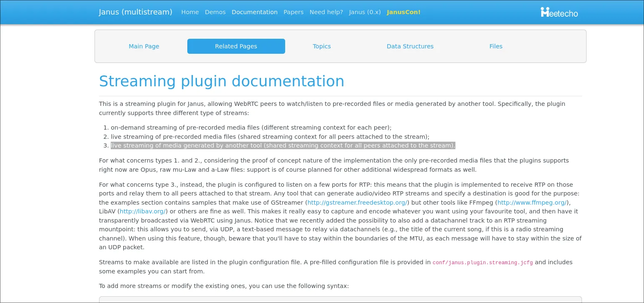644x303 pixels.
Task: Open the Topics tab
Action: (322, 46)
